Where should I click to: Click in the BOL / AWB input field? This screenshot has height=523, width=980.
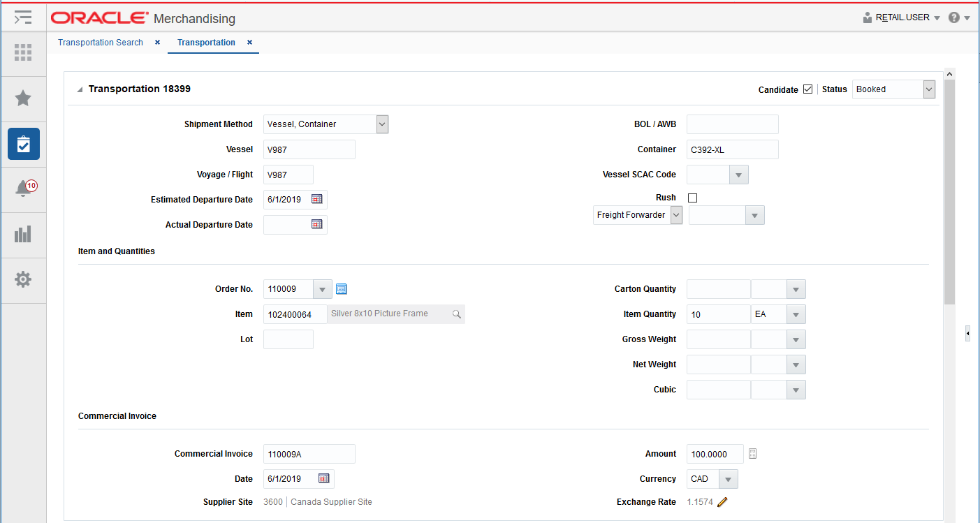click(x=732, y=124)
